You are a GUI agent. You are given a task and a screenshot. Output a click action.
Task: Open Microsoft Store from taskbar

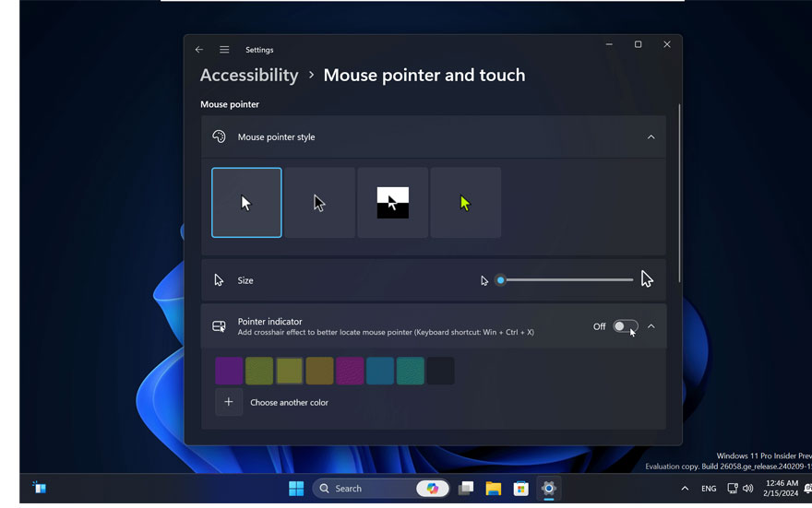(x=521, y=489)
